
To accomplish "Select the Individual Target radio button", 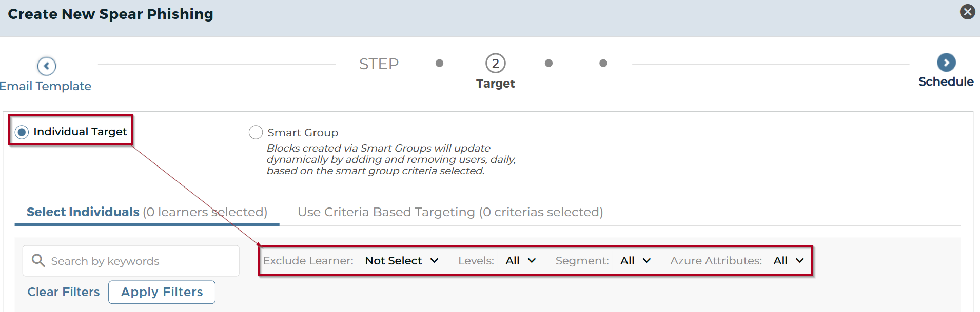I will tap(22, 132).
